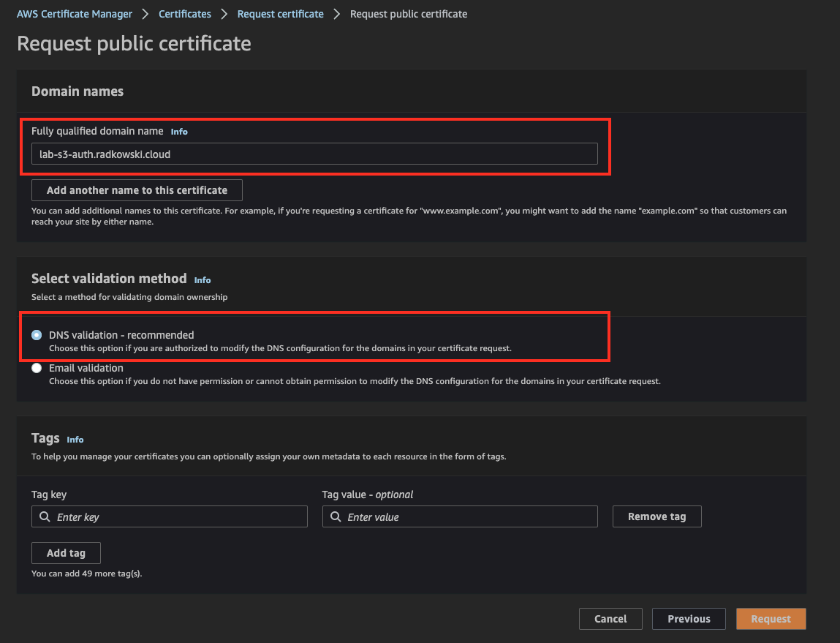840x643 pixels.
Task: Click the Request public certificate breadcrumb text
Action: (x=408, y=14)
